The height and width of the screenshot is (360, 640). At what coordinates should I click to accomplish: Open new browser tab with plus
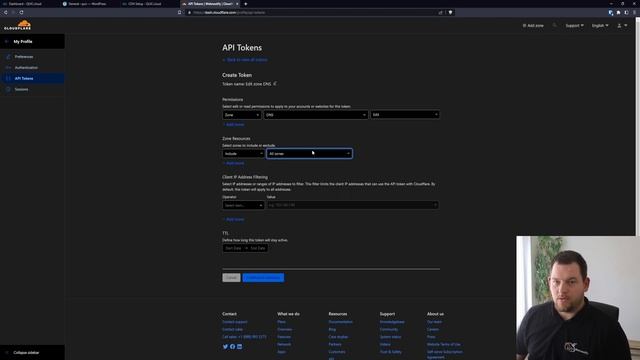coord(246,4)
